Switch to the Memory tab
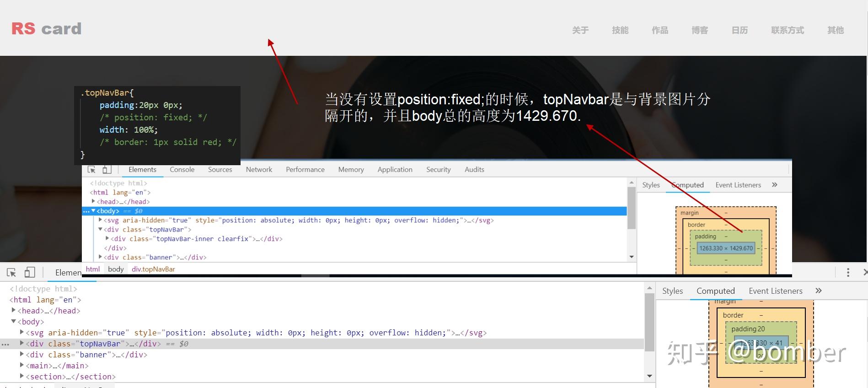 (x=351, y=169)
